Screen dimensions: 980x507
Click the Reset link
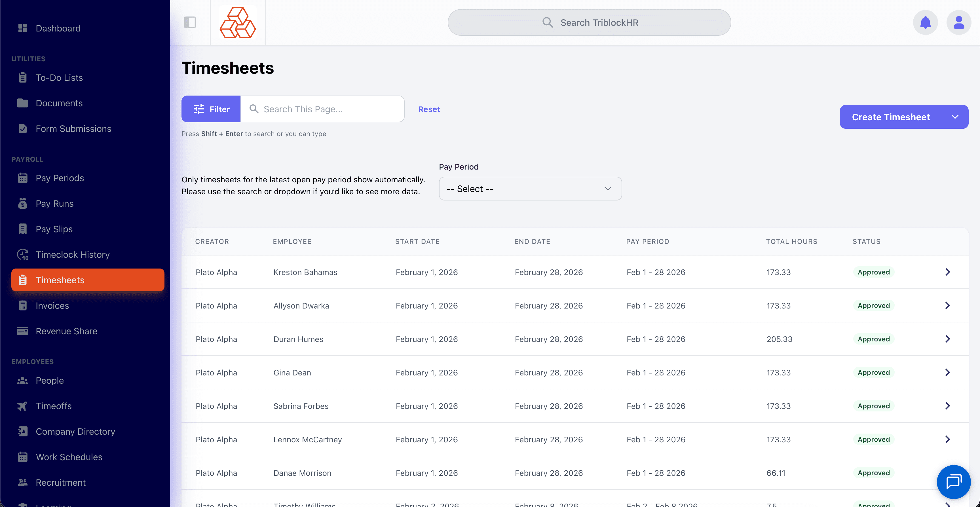click(429, 109)
